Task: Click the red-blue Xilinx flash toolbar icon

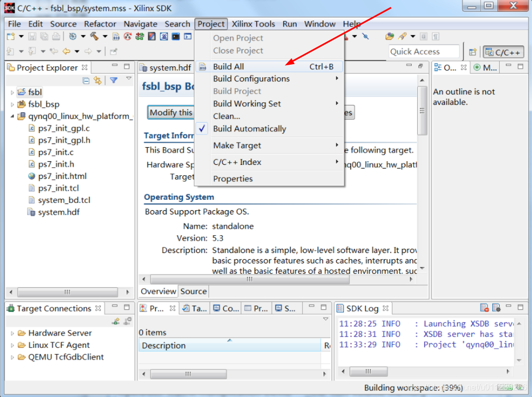Action: (152, 37)
